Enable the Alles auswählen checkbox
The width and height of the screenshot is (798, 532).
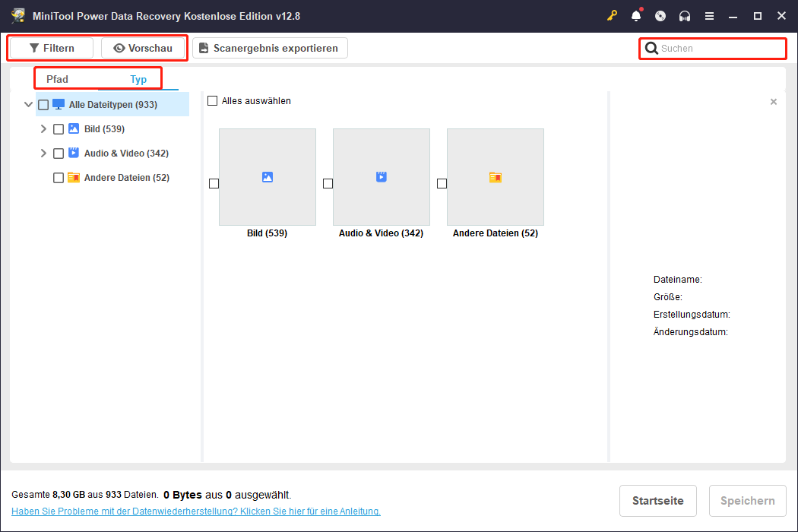pyautogui.click(x=213, y=100)
